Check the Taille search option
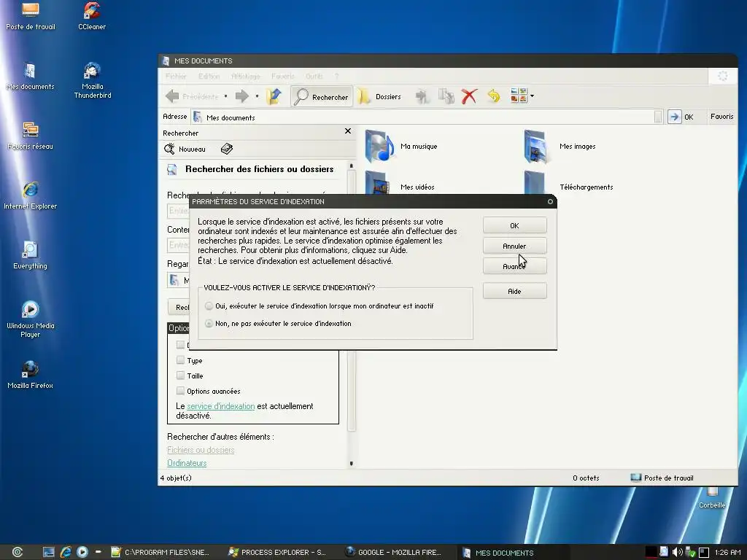The image size is (747, 560). click(180, 376)
